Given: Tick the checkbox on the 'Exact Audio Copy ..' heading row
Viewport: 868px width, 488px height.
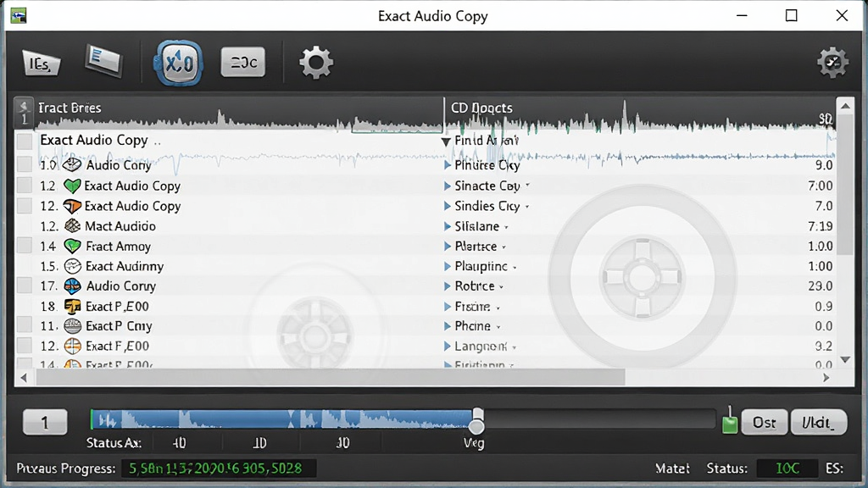Looking at the screenshot, I should pos(25,141).
